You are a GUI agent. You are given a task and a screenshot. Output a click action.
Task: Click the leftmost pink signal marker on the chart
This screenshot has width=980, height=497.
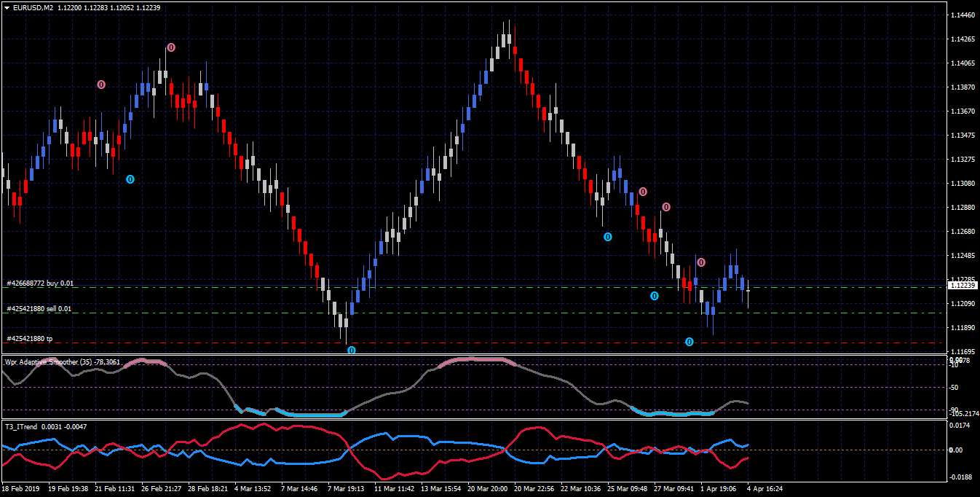coord(101,85)
